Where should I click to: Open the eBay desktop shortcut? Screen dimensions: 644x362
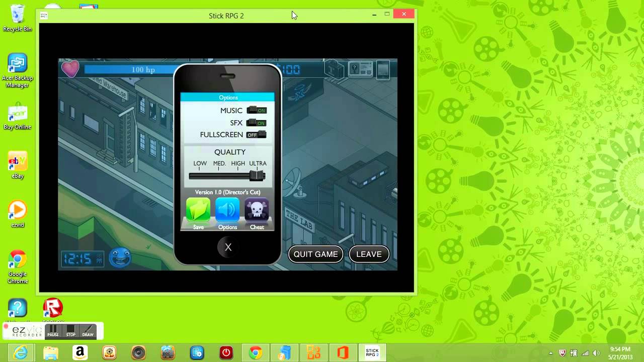pos(18,166)
